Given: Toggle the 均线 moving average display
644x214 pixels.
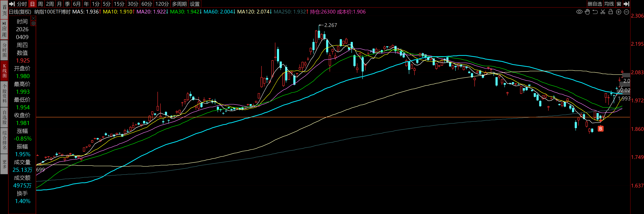Looking at the screenshot, I should coord(609,4).
